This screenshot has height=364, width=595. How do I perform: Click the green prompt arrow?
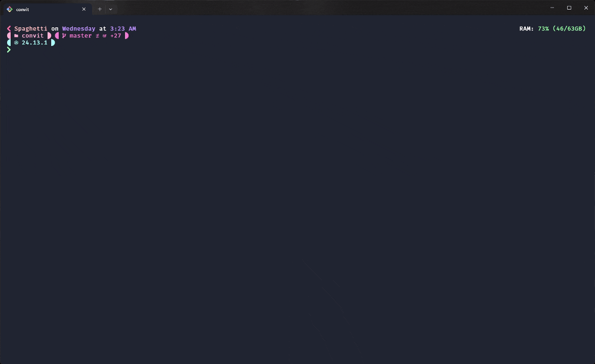coord(9,50)
